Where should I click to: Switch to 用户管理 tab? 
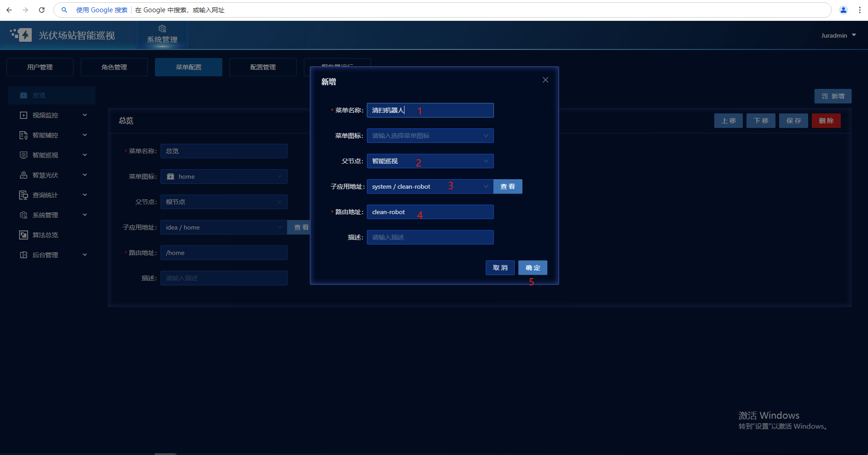40,67
